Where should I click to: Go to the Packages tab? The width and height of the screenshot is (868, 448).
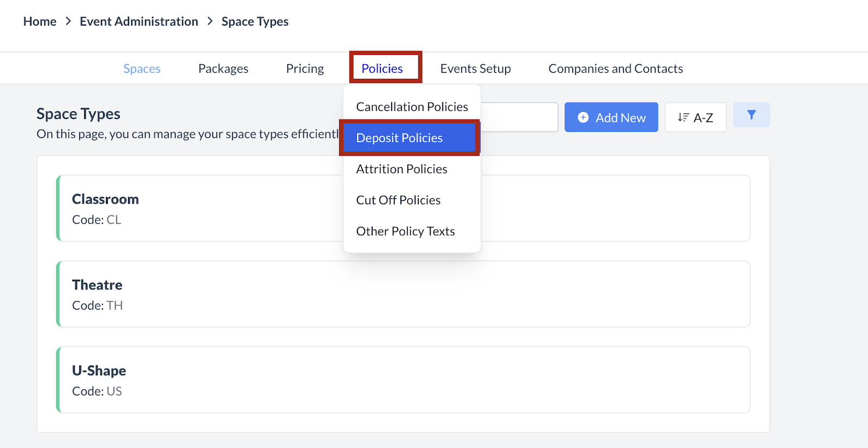coord(223,68)
